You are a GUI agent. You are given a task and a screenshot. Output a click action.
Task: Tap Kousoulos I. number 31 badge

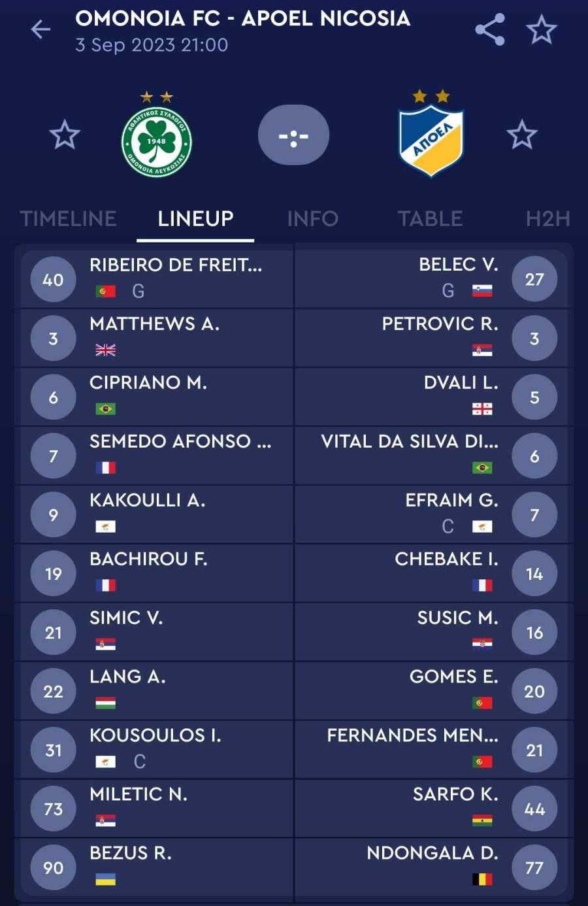click(54, 750)
